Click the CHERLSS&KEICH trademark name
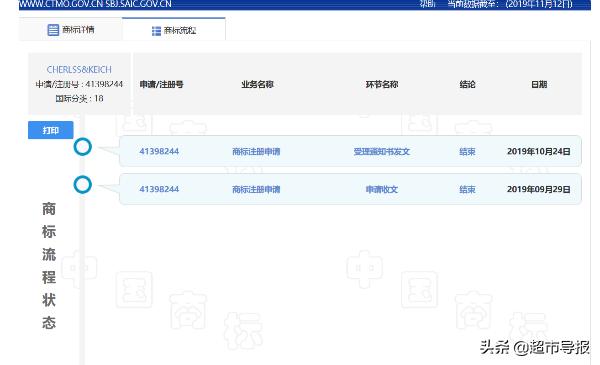Screen dimensions: 600x365 pos(79,70)
